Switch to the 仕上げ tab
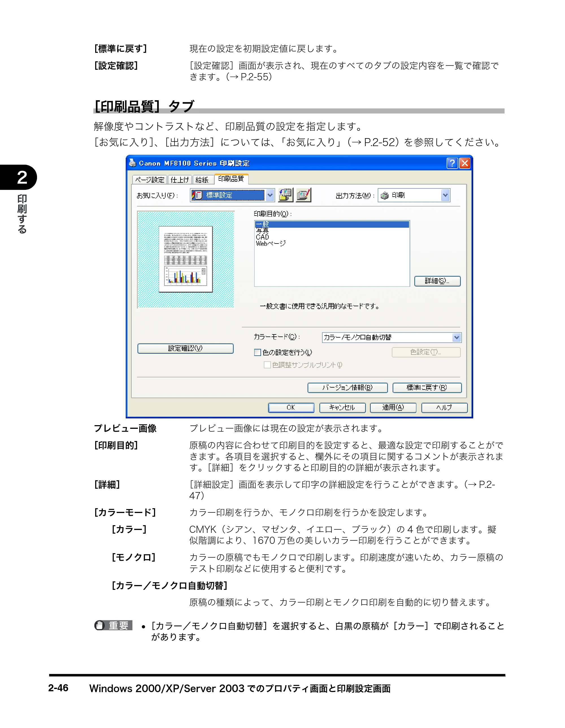565x728 pixels. pyautogui.click(x=180, y=180)
